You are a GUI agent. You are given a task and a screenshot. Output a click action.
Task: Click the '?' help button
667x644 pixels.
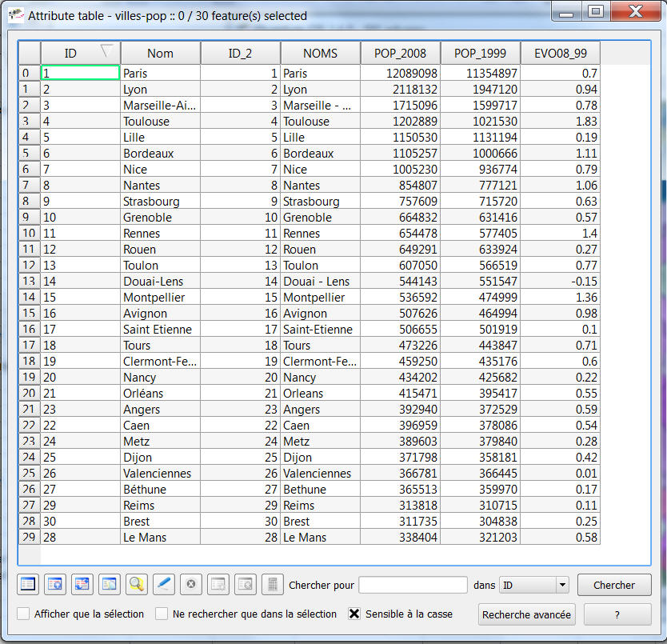(x=617, y=614)
